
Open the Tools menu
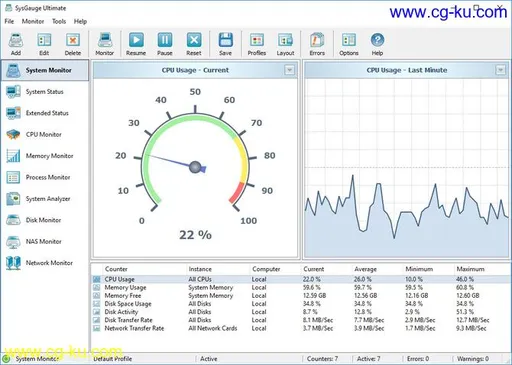tap(59, 21)
